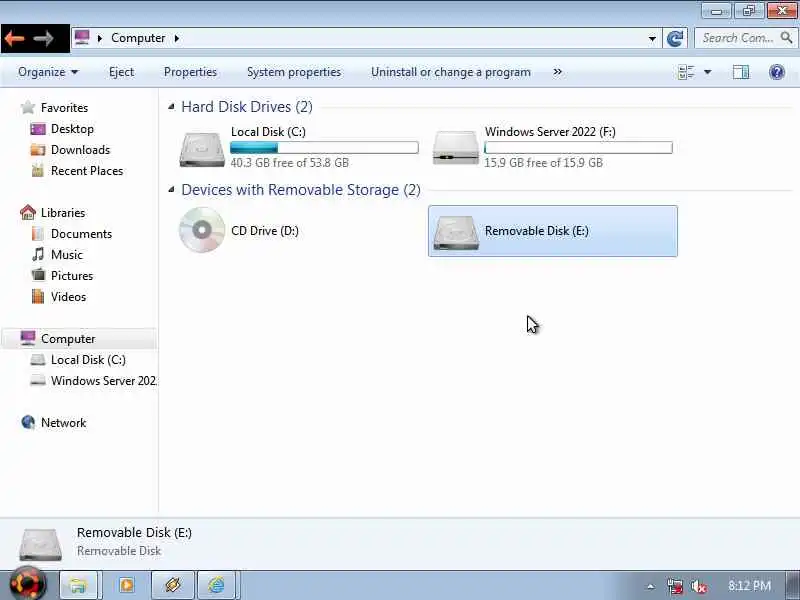Viewport: 800px width, 600px height.
Task: Click the Recent Places icon
Action: pos(38,171)
